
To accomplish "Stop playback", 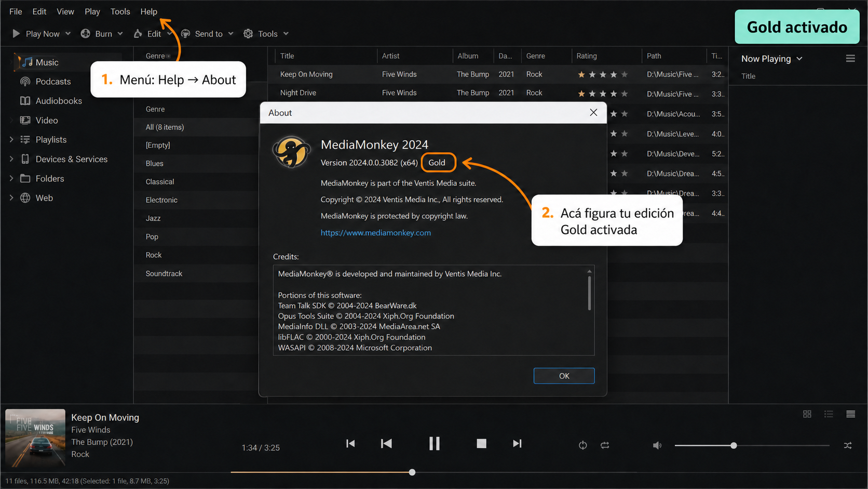I will point(482,444).
